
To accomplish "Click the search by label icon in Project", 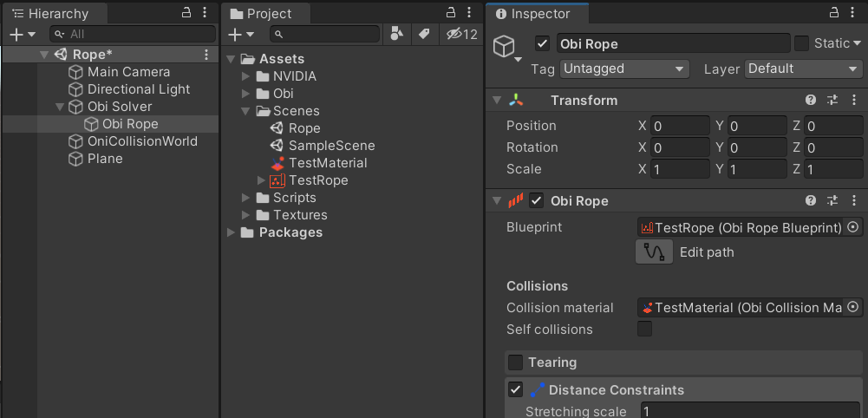I will coord(424,34).
